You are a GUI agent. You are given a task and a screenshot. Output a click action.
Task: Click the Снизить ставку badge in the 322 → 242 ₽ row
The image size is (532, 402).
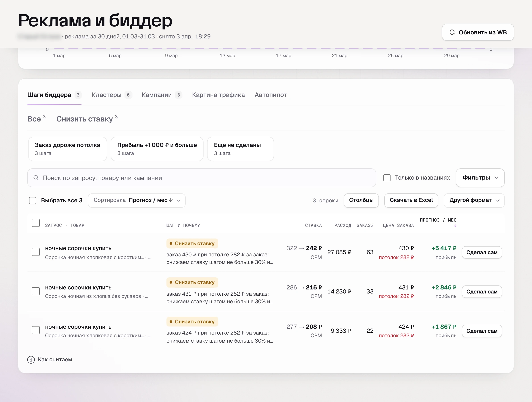coord(192,243)
